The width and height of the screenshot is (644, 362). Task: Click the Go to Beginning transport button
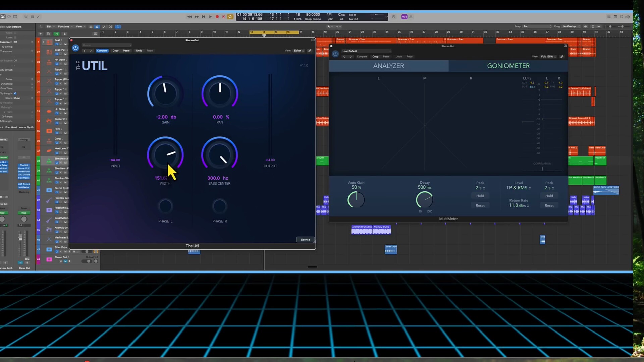click(203, 17)
